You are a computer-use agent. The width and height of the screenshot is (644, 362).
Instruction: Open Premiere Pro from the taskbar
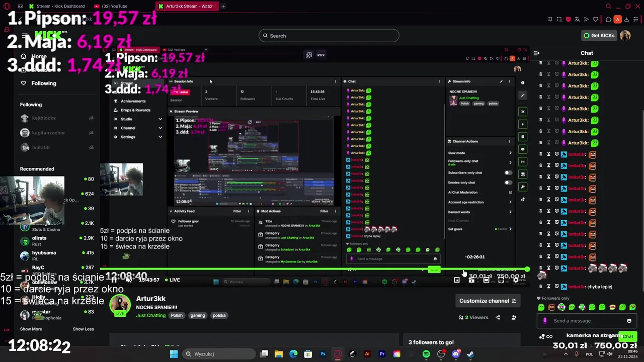(x=382, y=354)
